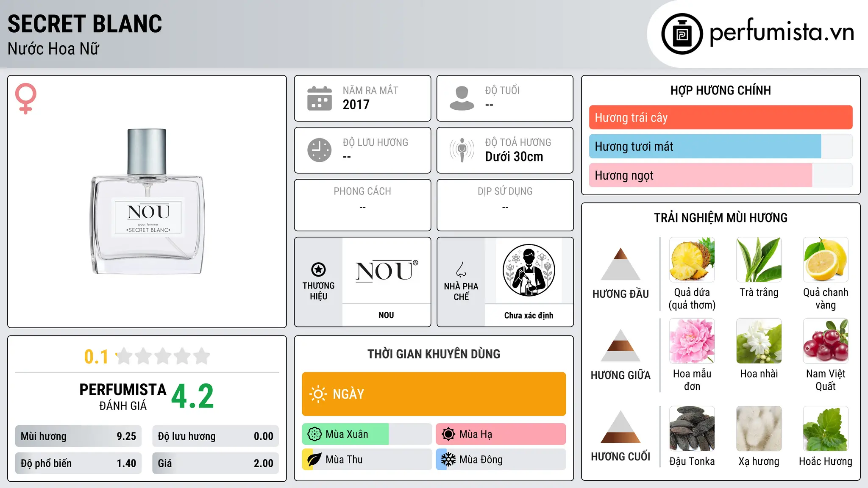
Task: Select the tonka bean note image
Action: (692, 429)
